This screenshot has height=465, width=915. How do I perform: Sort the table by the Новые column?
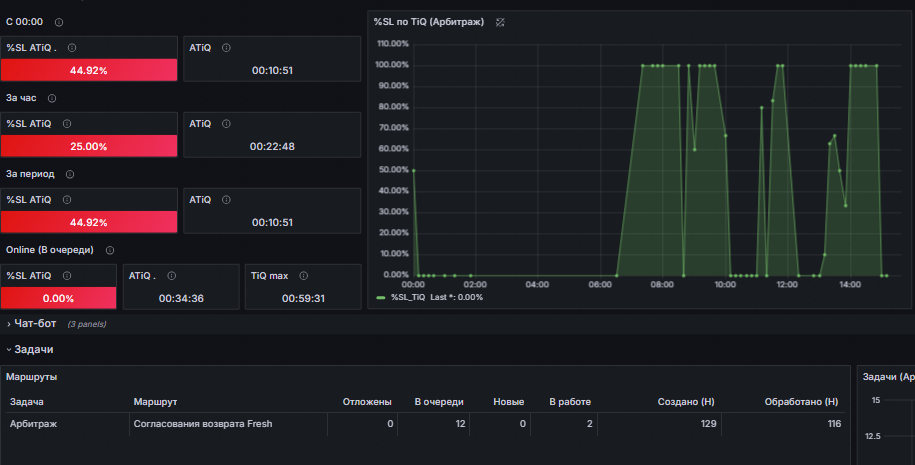click(x=509, y=401)
